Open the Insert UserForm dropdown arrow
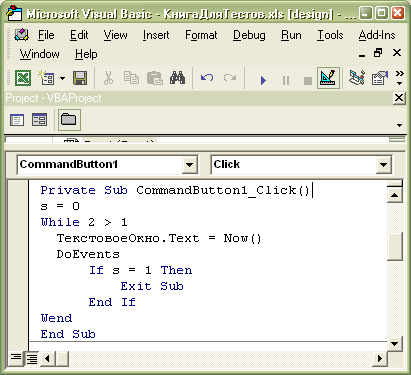 coord(62,79)
